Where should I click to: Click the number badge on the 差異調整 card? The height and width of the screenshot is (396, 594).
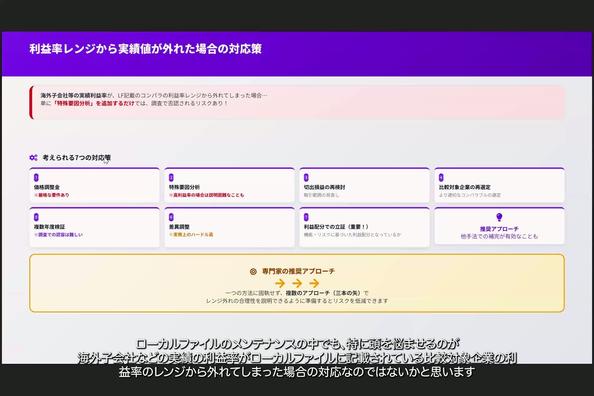pos(171,217)
